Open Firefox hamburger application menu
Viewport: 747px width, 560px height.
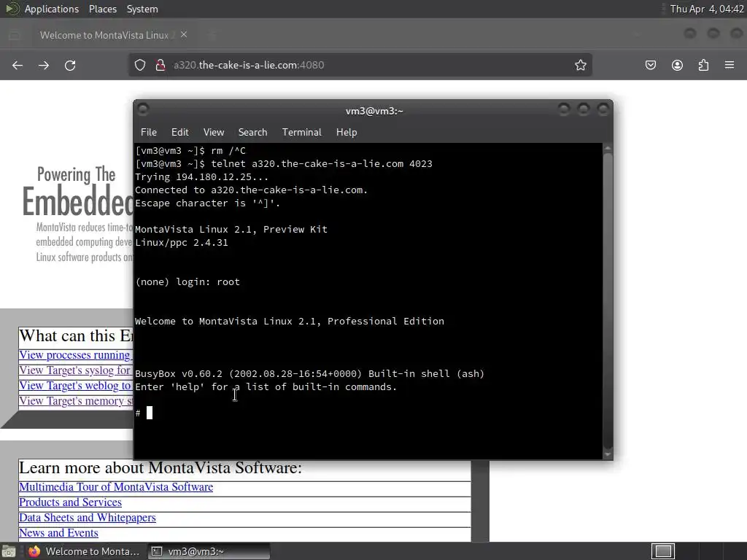[x=729, y=65]
